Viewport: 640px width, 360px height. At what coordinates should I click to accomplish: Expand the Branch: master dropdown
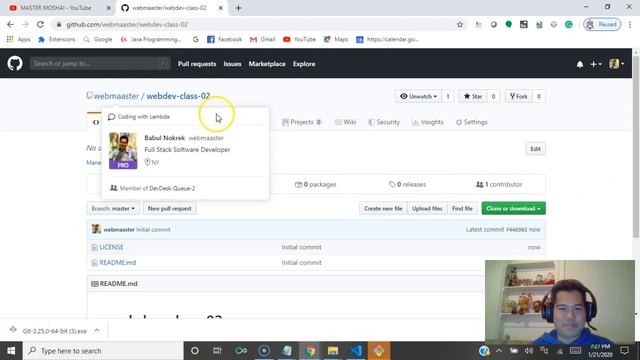point(113,209)
